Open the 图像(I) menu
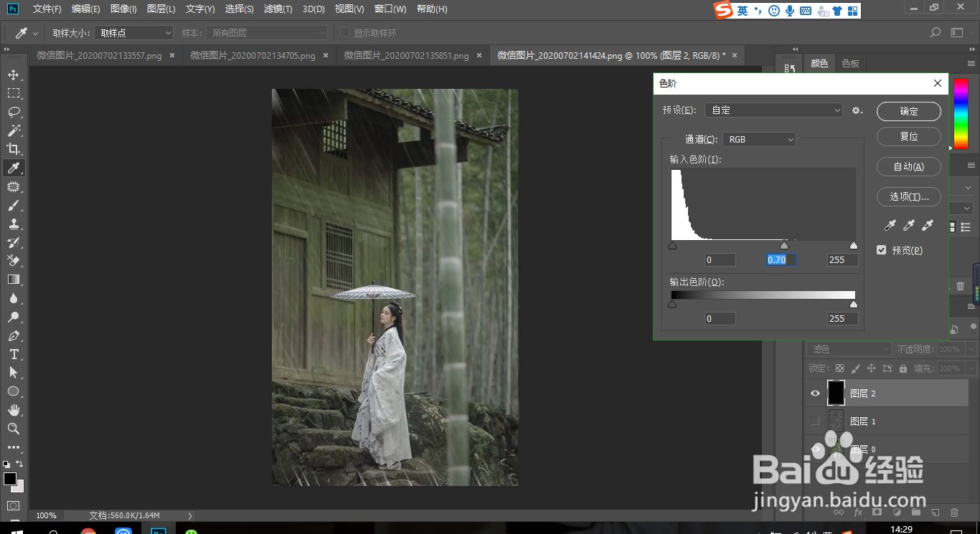This screenshot has width=980, height=534. coord(123,9)
